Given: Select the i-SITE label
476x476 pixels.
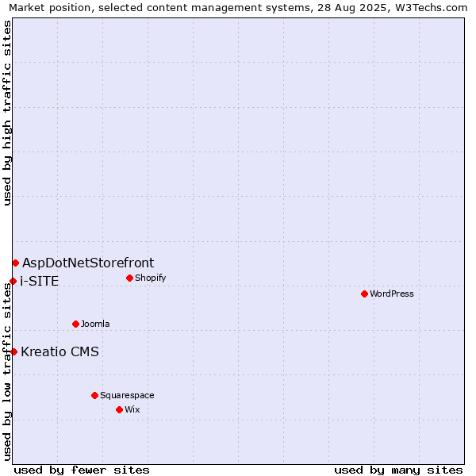Looking at the screenshot, I should [x=40, y=281].
